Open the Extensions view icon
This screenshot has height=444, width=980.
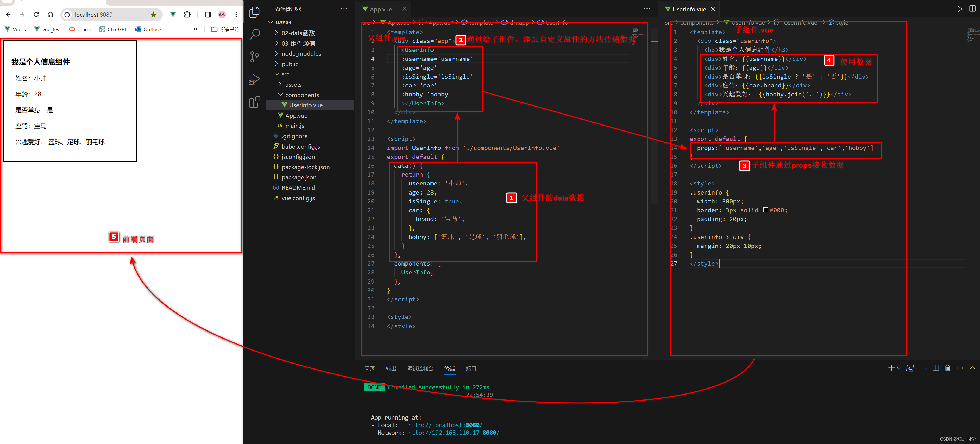pos(255,102)
